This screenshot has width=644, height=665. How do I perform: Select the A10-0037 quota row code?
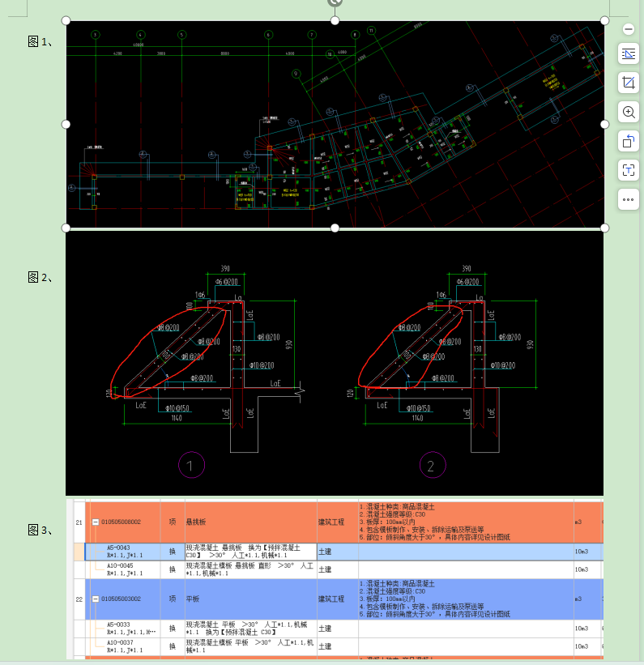click(x=120, y=642)
